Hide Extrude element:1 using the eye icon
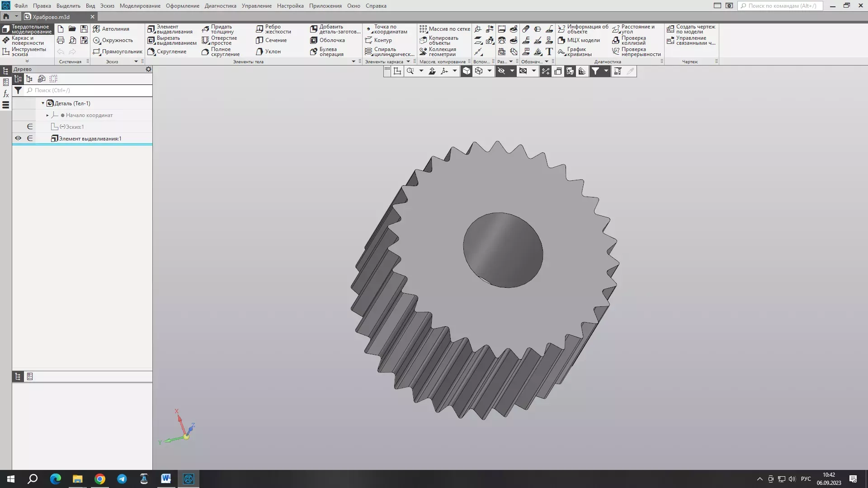This screenshot has height=488, width=868. [x=18, y=138]
